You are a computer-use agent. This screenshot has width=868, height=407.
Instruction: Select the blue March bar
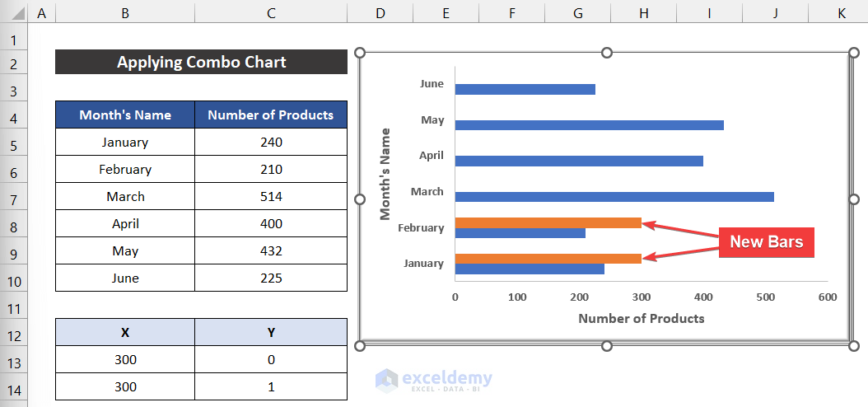(x=614, y=197)
